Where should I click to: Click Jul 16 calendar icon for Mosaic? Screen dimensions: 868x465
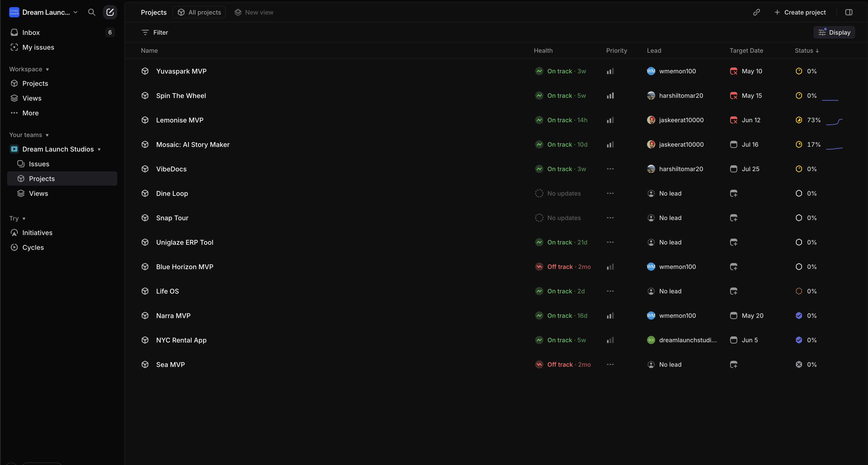click(733, 144)
